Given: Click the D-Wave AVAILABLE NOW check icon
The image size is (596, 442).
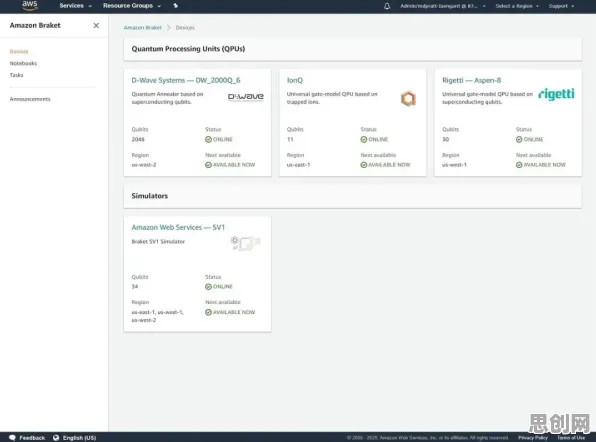Looking at the screenshot, I should tap(208, 165).
